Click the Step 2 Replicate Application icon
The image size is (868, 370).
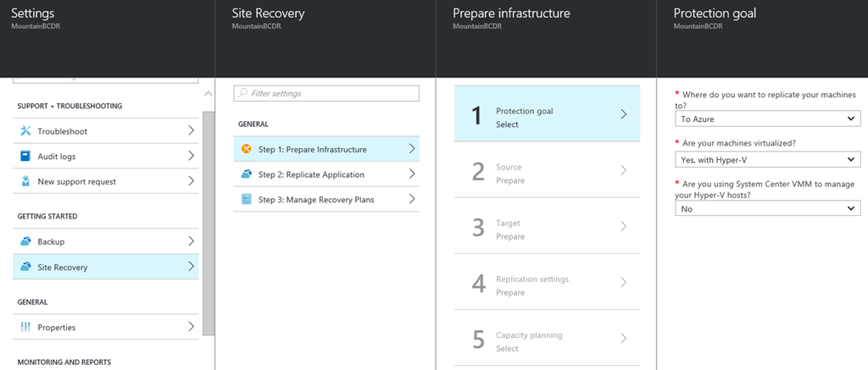coord(247,174)
